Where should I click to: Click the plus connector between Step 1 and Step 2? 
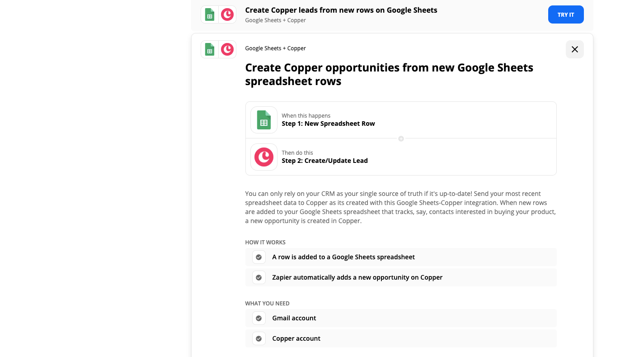[x=401, y=138]
